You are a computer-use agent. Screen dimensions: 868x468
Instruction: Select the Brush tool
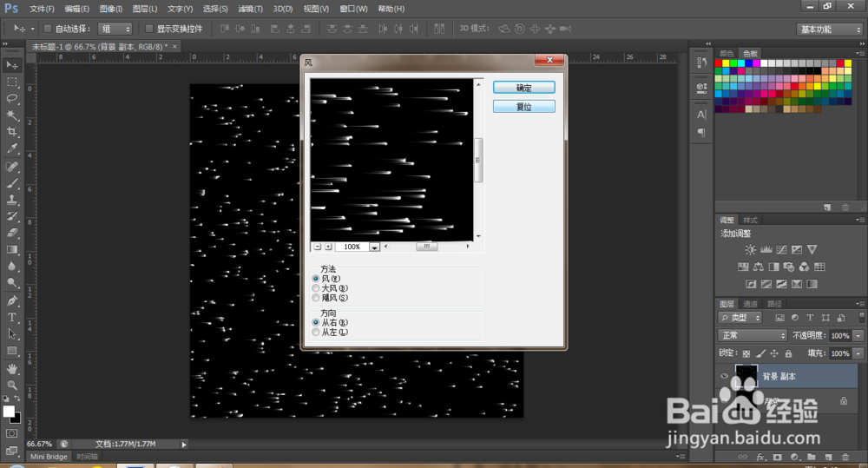(x=11, y=183)
